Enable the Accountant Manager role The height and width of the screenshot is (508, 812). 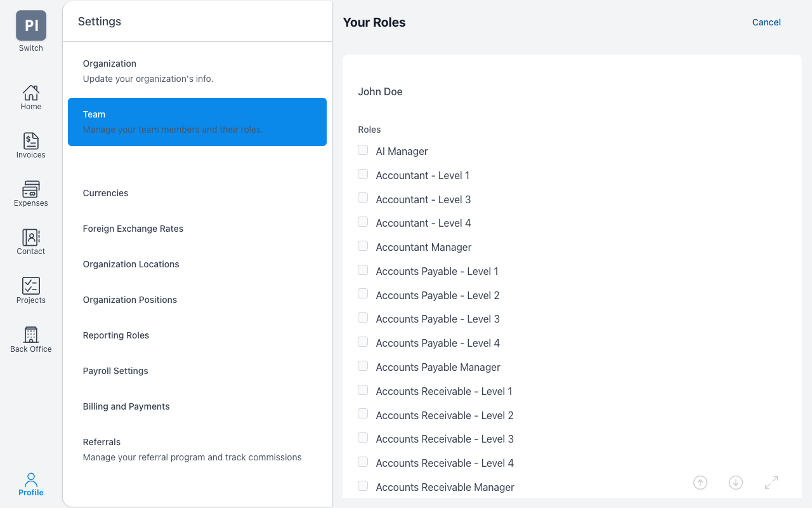(363, 246)
